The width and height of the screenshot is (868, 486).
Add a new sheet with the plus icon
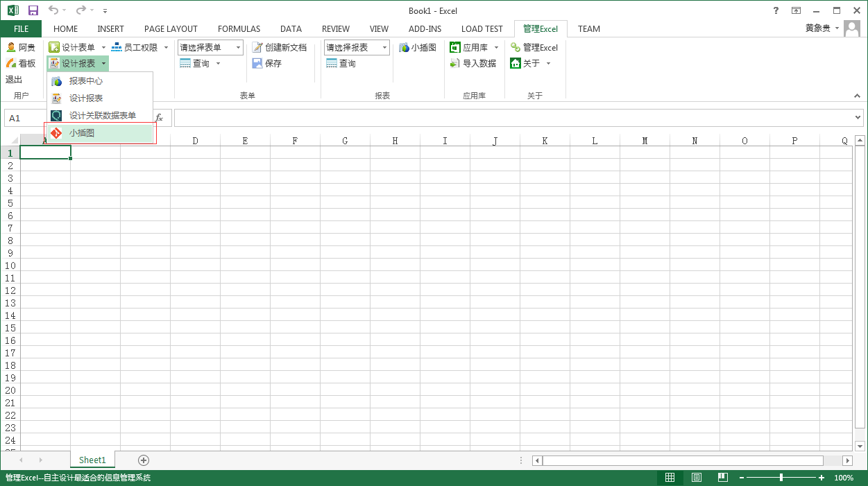144,460
